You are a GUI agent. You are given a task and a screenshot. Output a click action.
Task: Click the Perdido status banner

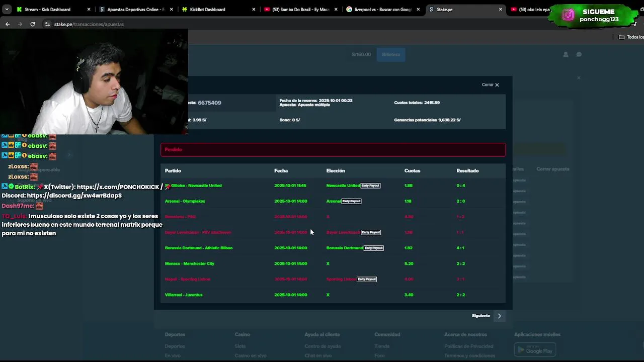pyautogui.click(x=333, y=150)
